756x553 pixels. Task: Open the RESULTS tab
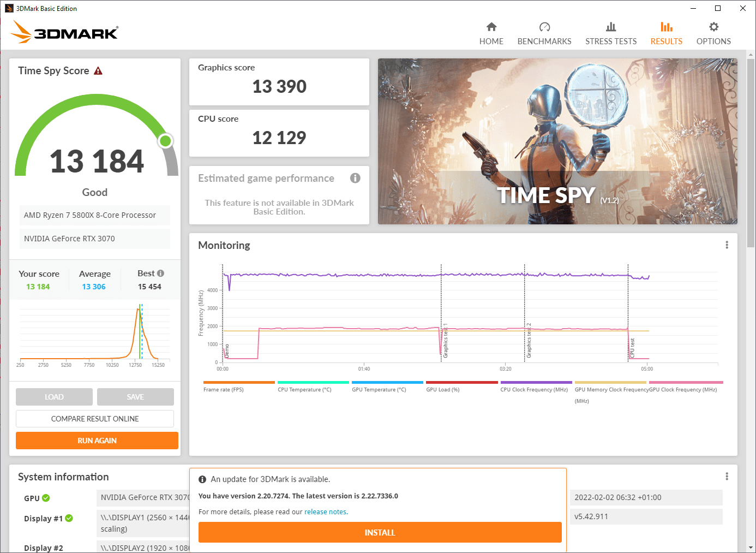[x=666, y=34]
